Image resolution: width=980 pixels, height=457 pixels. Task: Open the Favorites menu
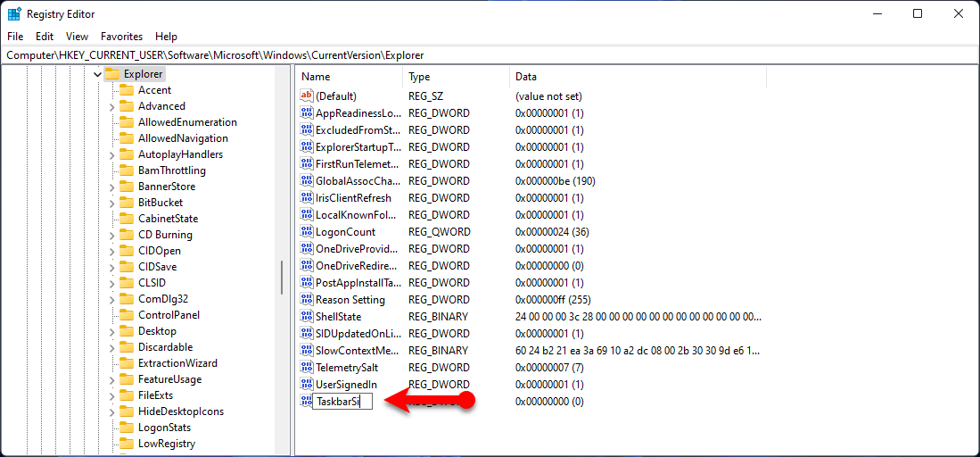pos(122,37)
